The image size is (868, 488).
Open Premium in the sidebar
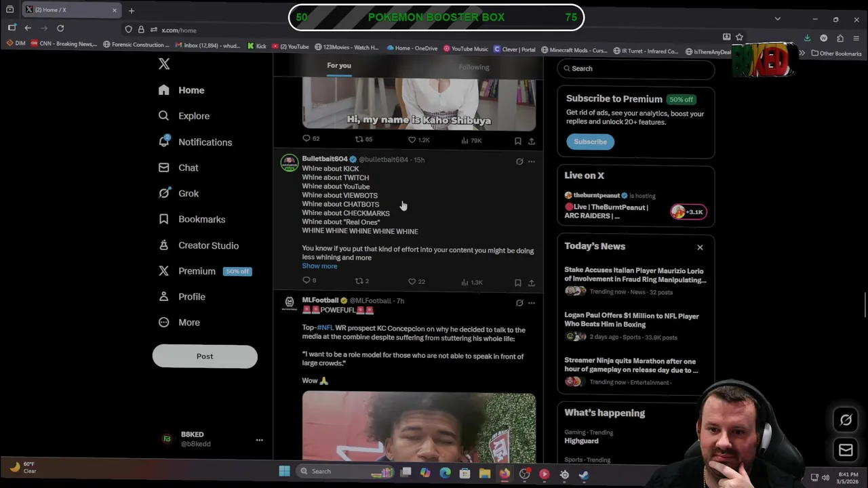(x=205, y=271)
